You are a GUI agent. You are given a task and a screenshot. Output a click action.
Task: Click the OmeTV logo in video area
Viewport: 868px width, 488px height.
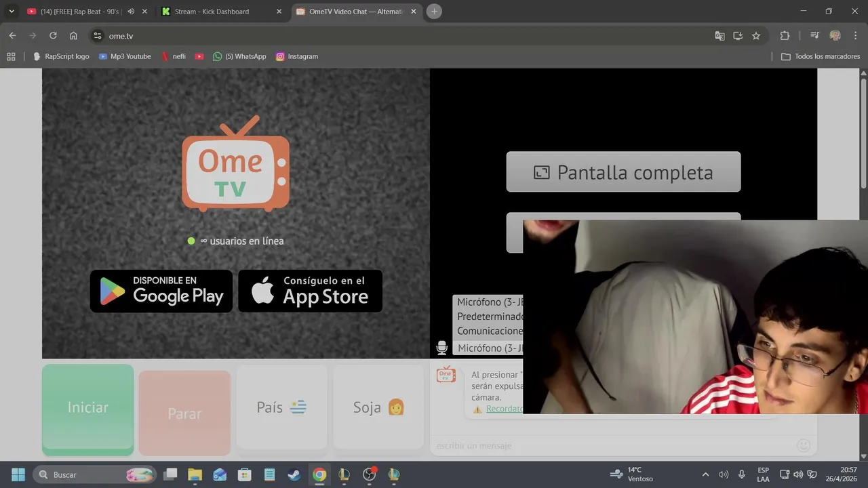(x=235, y=164)
